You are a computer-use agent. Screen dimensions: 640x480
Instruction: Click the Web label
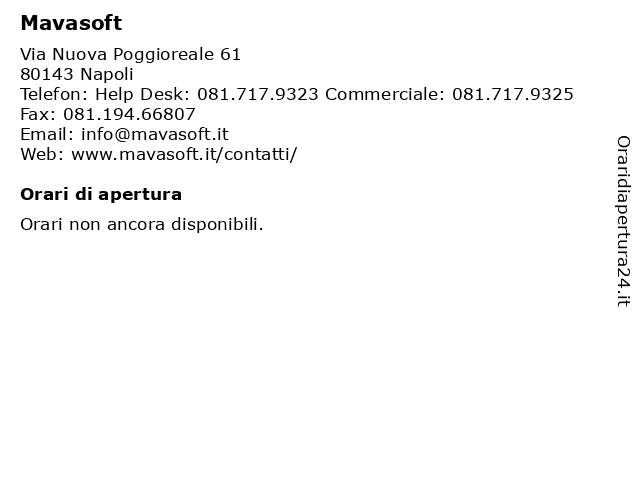[x=42, y=154]
